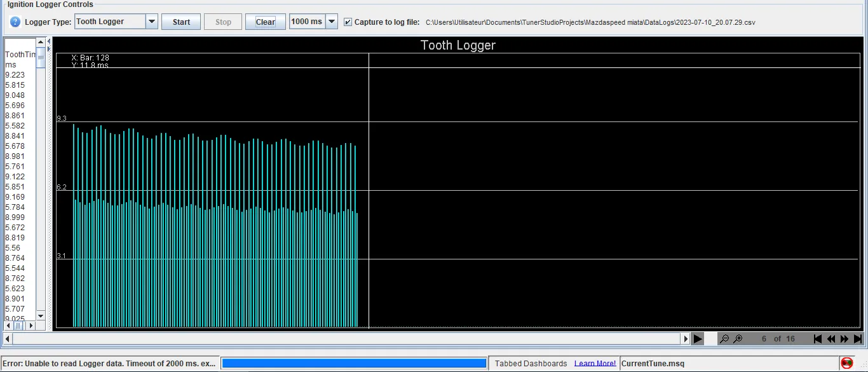The image size is (868, 372).
Task: Open the Logger Type dropdown
Action: 152,22
